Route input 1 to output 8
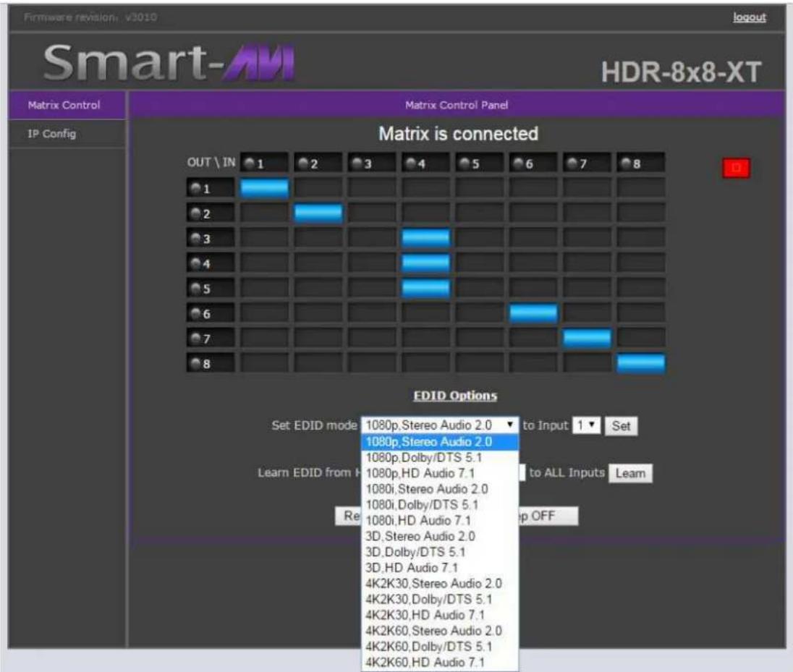This screenshot has height=672, width=793. tap(265, 364)
